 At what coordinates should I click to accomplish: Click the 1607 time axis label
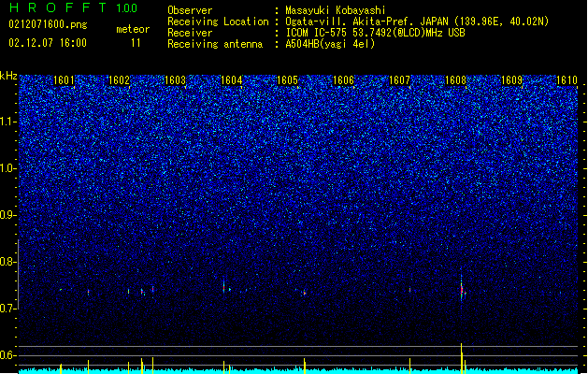click(400, 80)
